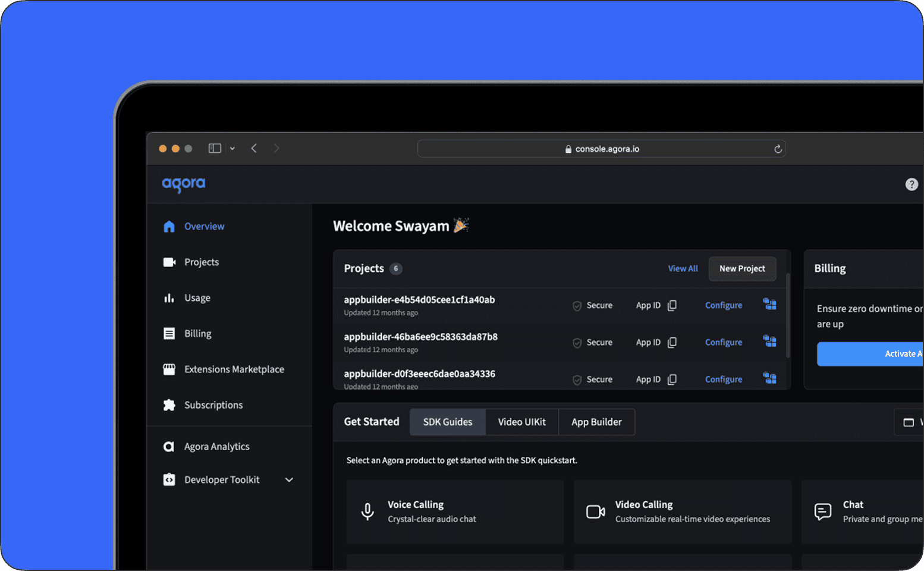Click the console.agora.io address bar
The image size is (924, 571).
coord(601,149)
